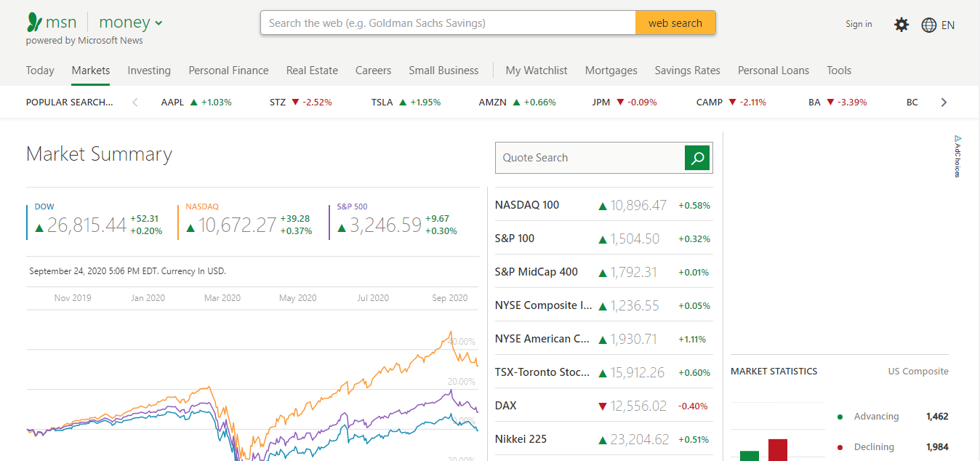
Task: Open TSLA from the ticker strip
Action: pos(382,102)
